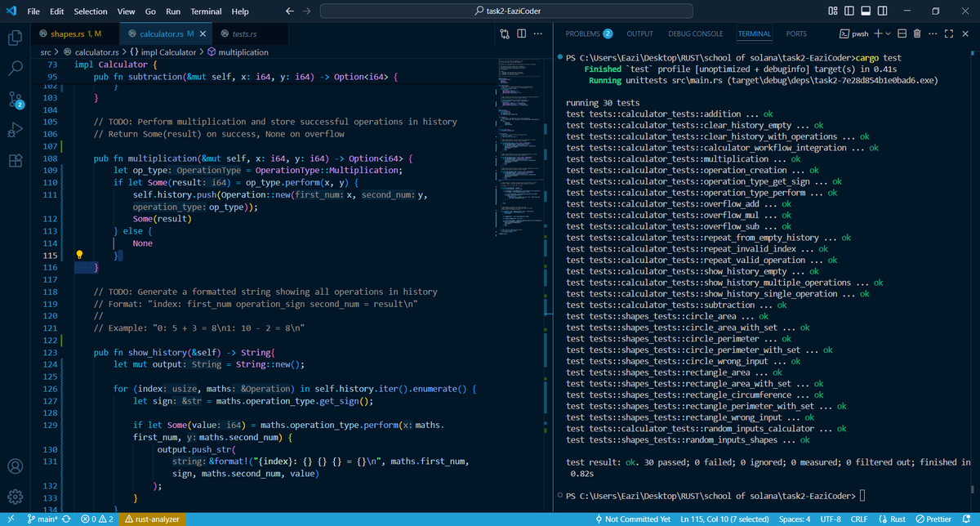
Task: Change the UTF-8 file encoding
Action: pos(832,519)
